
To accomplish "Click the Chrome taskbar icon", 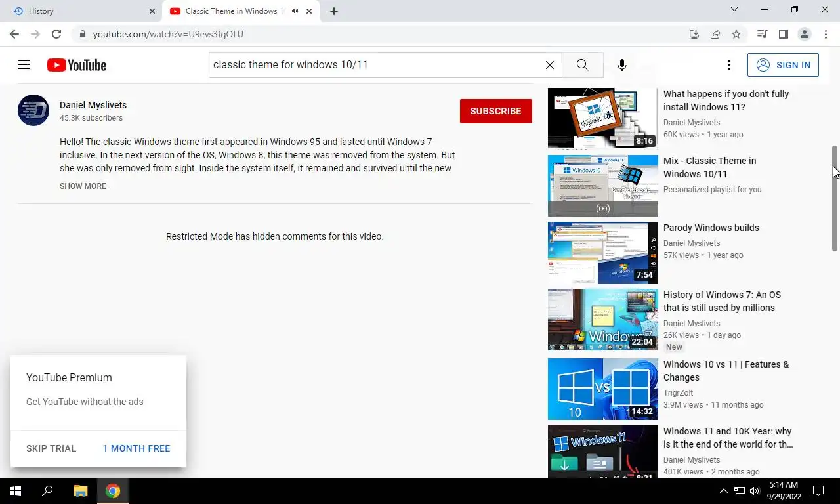I will [113, 491].
